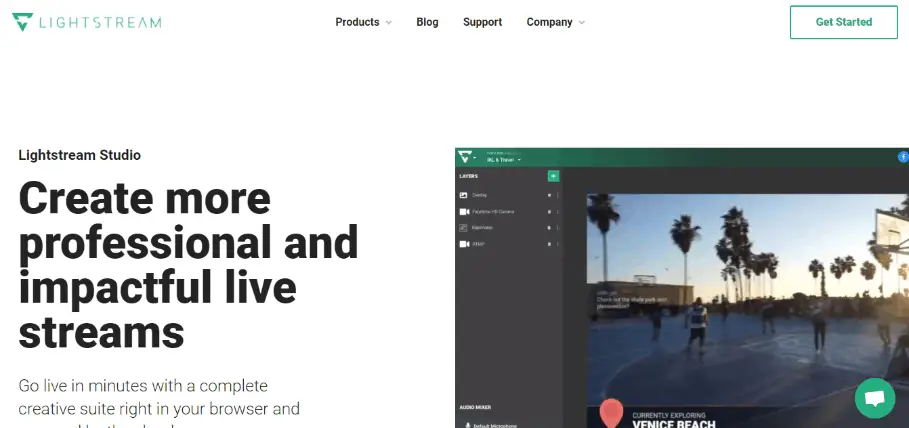Click the LAYERS panel heading

tap(468, 176)
